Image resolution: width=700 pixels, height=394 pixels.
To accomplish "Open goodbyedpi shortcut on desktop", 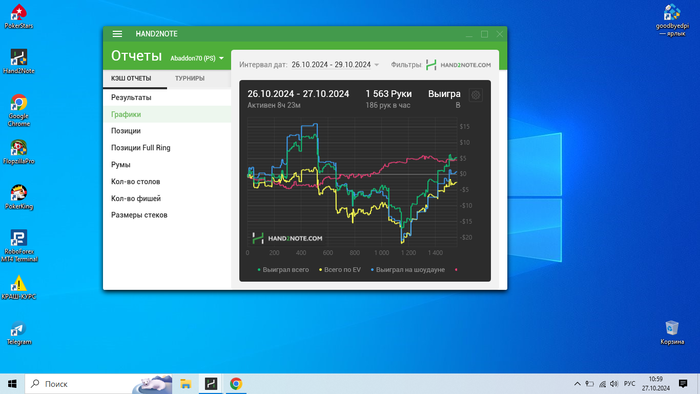I will pyautogui.click(x=672, y=20).
